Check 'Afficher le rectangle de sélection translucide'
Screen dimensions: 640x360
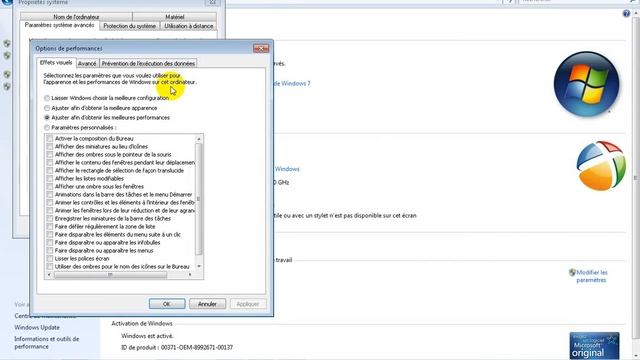coord(50,170)
